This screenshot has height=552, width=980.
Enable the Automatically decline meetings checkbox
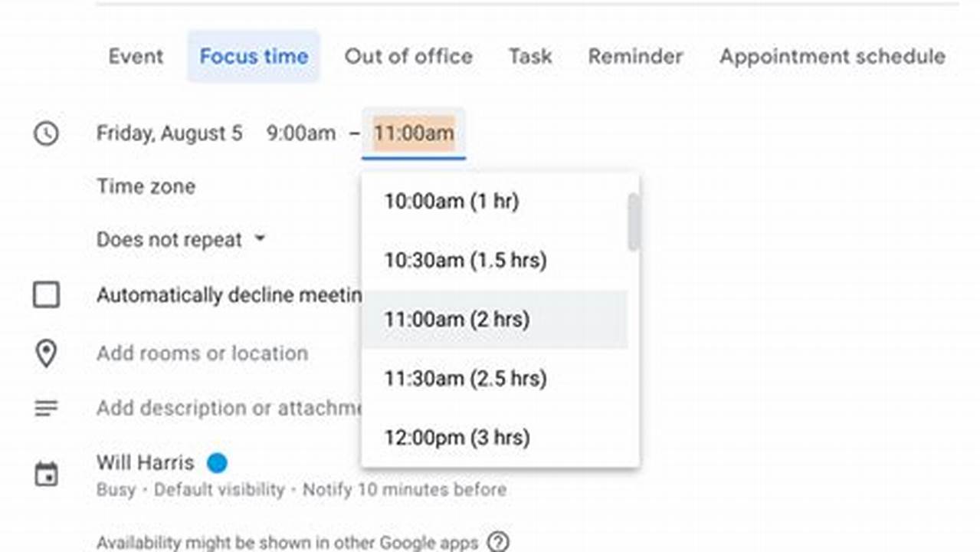coord(46,295)
